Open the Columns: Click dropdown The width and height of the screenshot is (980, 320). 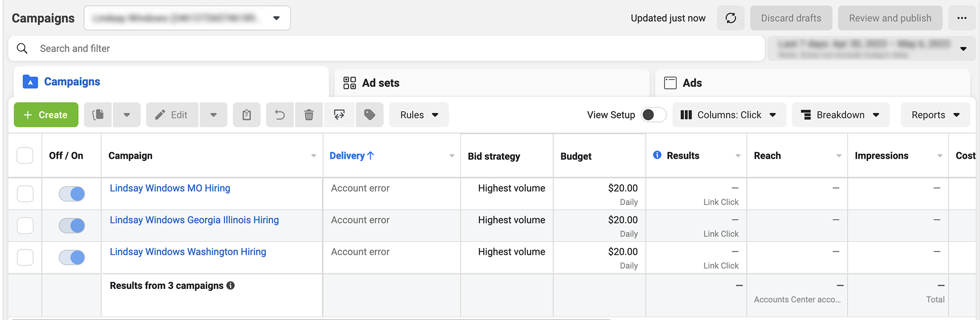tap(728, 115)
